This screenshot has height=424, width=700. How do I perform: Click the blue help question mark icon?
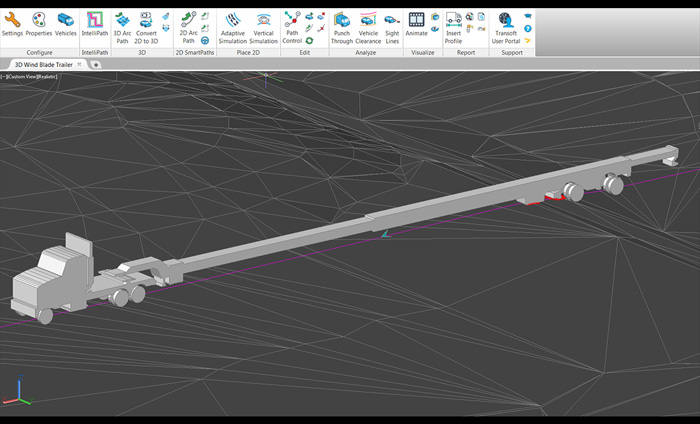[527, 29]
